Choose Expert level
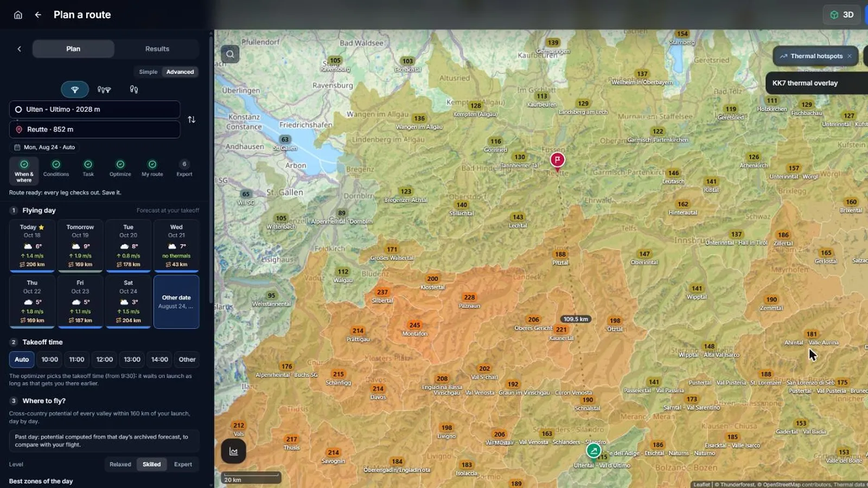Viewport: 868px width, 488px height. 183,464
